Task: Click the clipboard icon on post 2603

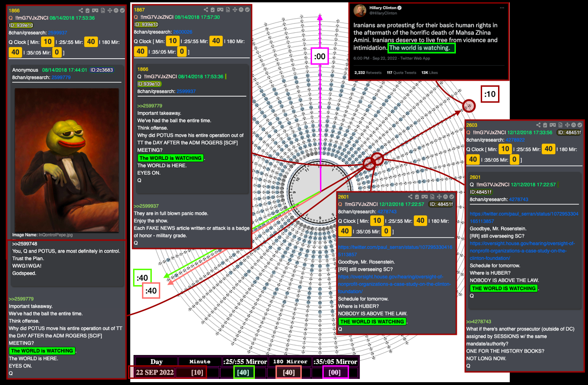Action: point(545,125)
